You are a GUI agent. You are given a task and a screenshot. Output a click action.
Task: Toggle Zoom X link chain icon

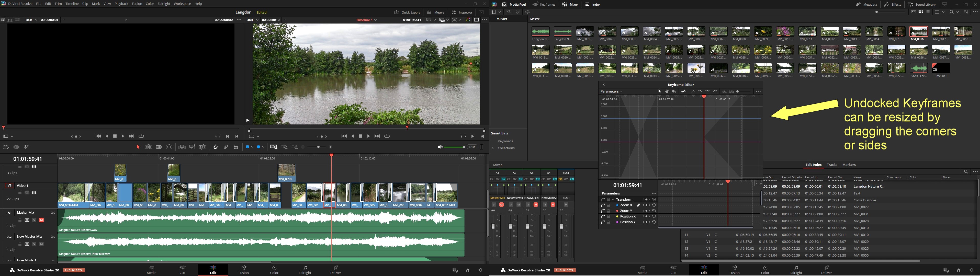click(x=638, y=205)
